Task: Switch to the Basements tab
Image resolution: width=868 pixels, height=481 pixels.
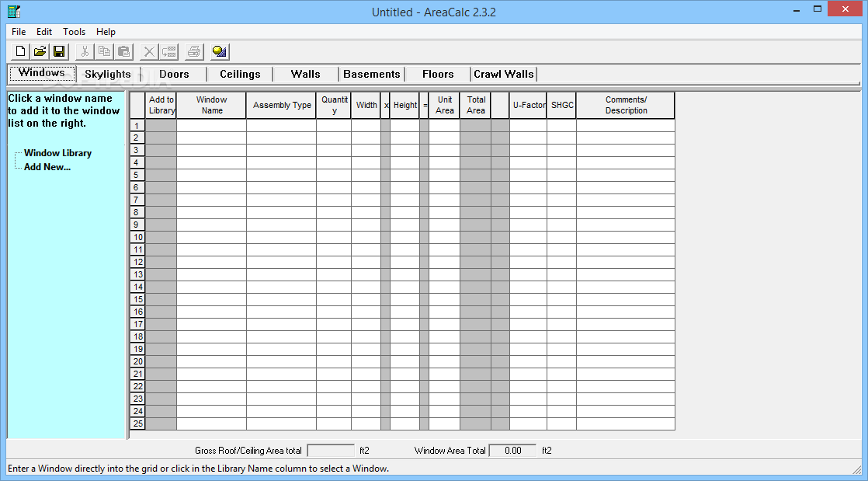Action: [x=371, y=75]
